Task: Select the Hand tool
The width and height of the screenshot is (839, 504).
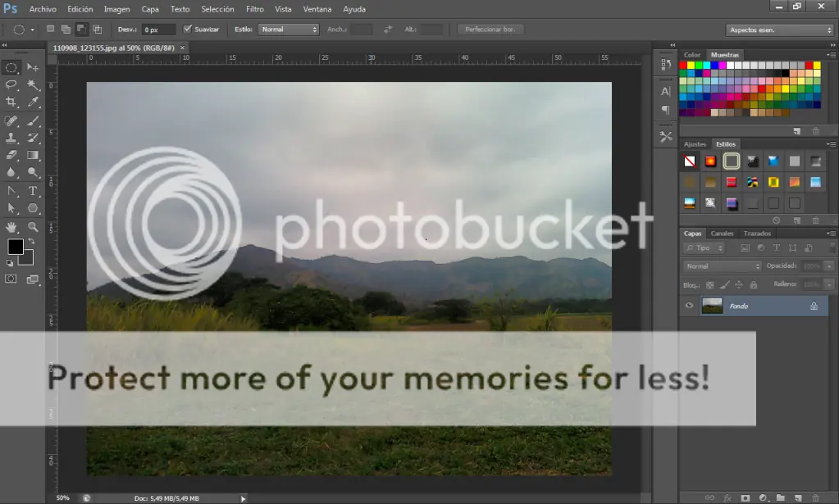Action: pyautogui.click(x=11, y=227)
